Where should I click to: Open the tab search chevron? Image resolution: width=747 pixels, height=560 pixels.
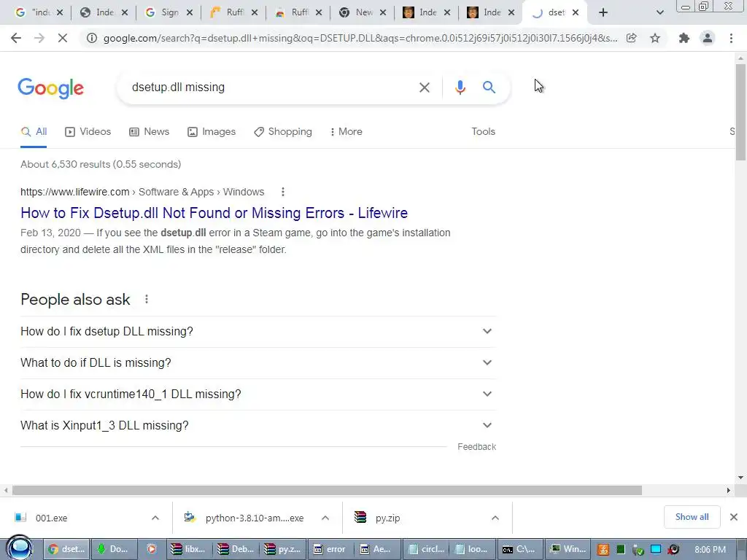pos(659,13)
